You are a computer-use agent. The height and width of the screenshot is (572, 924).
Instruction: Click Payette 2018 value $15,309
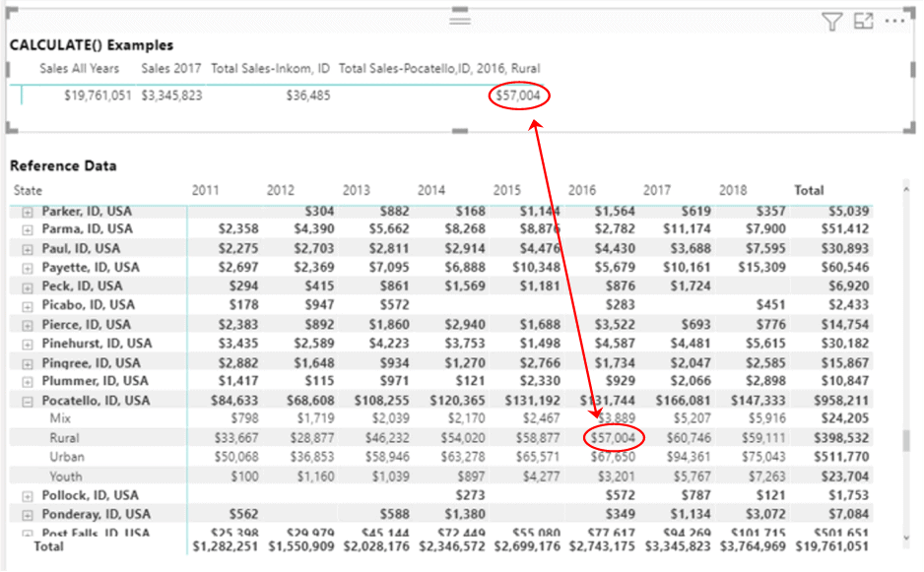tap(761, 268)
